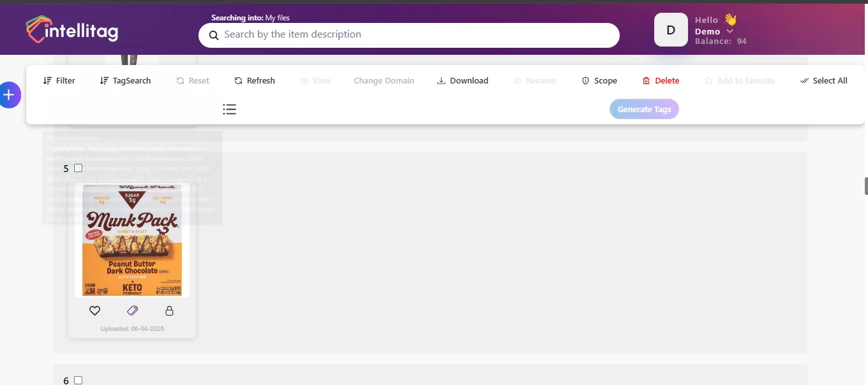The height and width of the screenshot is (385, 868).
Task: Click Add to Favorite
Action: pos(740,81)
